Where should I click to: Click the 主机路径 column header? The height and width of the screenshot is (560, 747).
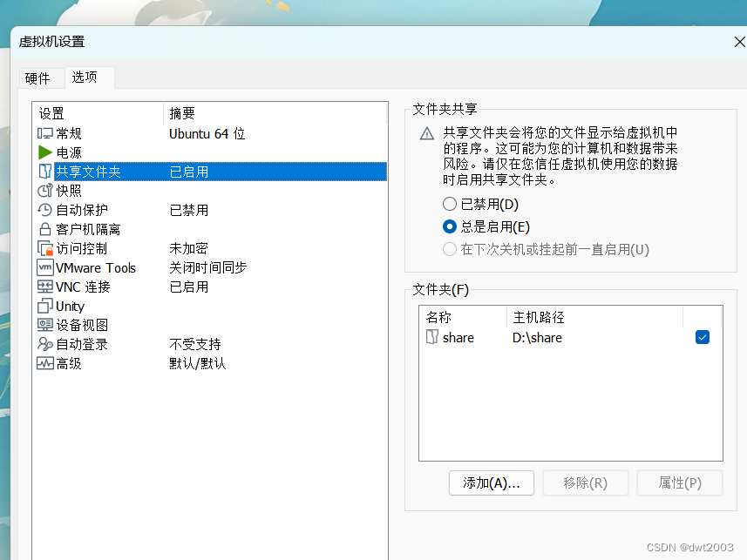(539, 317)
